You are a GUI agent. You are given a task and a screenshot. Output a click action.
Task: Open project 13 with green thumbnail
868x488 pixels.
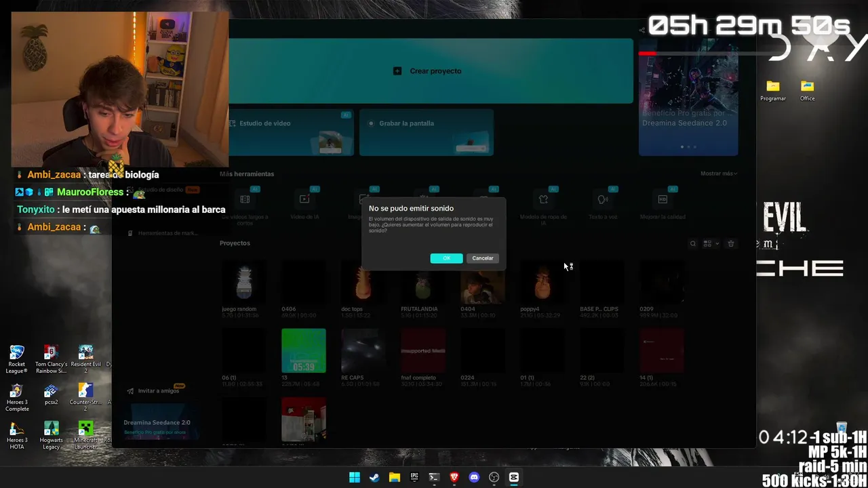(304, 350)
